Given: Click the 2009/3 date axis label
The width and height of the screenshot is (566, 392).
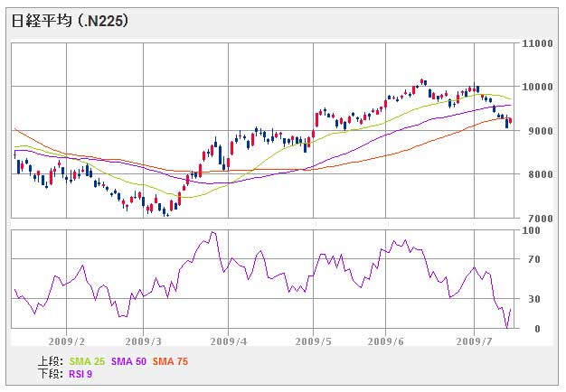Looking at the screenshot, I should pyautogui.click(x=143, y=341).
